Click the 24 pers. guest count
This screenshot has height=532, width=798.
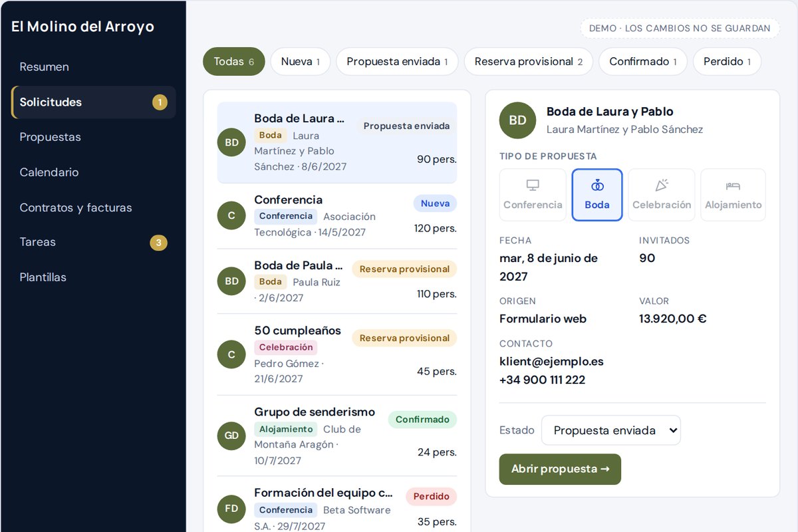(437, 452)
